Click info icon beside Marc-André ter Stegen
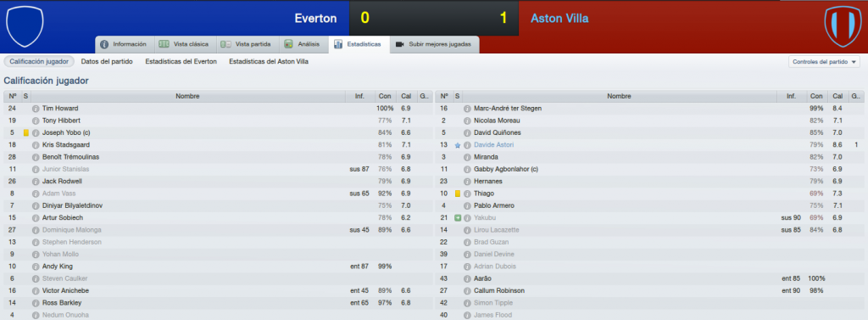Screen dimensions: 868x320 point(467,108)
